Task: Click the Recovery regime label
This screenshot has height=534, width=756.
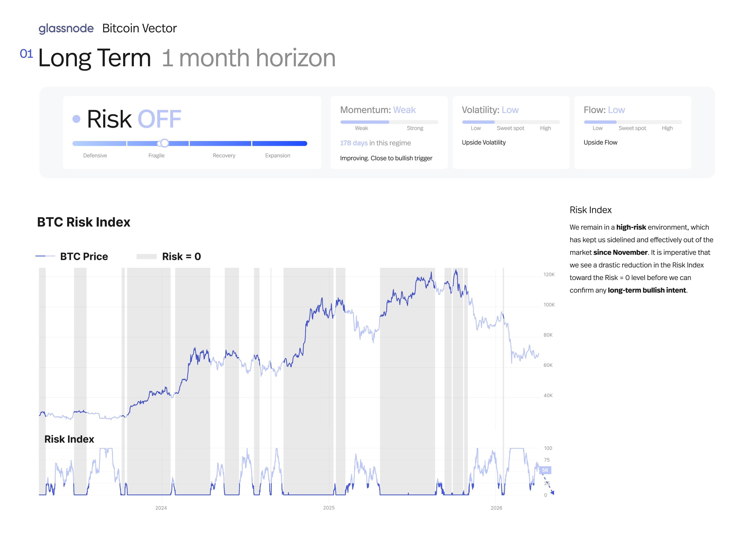Action: point(224,155)
